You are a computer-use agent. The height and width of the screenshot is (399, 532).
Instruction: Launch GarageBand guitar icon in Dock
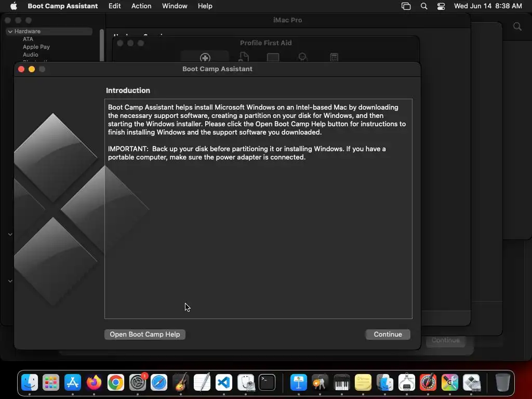(180, 382)
